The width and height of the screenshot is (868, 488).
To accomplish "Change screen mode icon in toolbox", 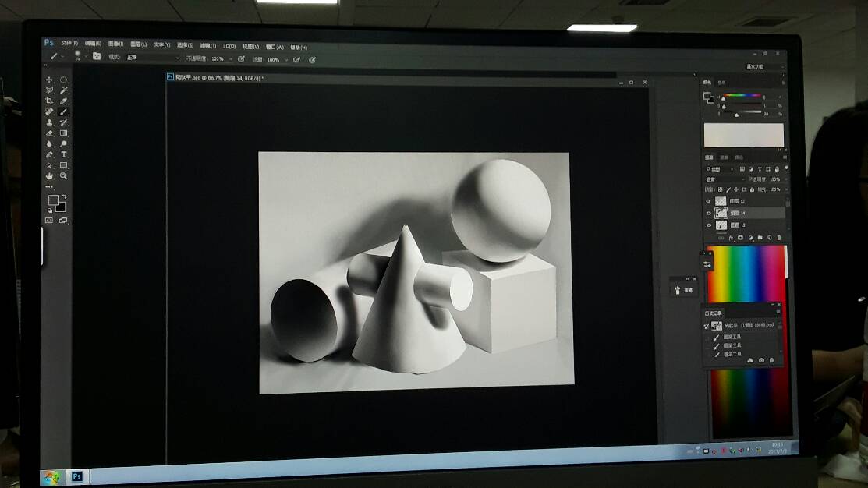I will pos(64,220).
